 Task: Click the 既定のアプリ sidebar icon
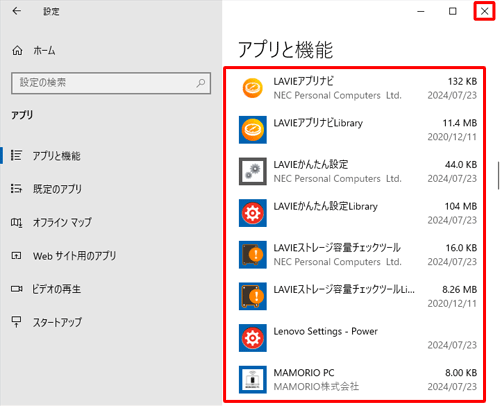(x=16, y=189)
